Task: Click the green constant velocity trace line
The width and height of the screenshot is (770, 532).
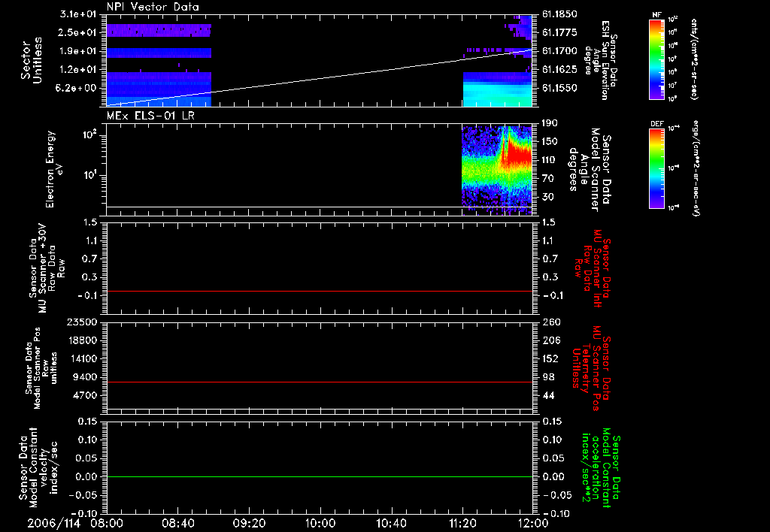Action: point(320,476)
